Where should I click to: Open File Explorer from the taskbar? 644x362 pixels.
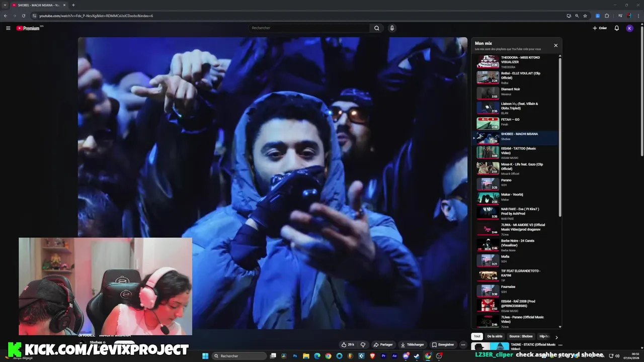click(306, 356)
